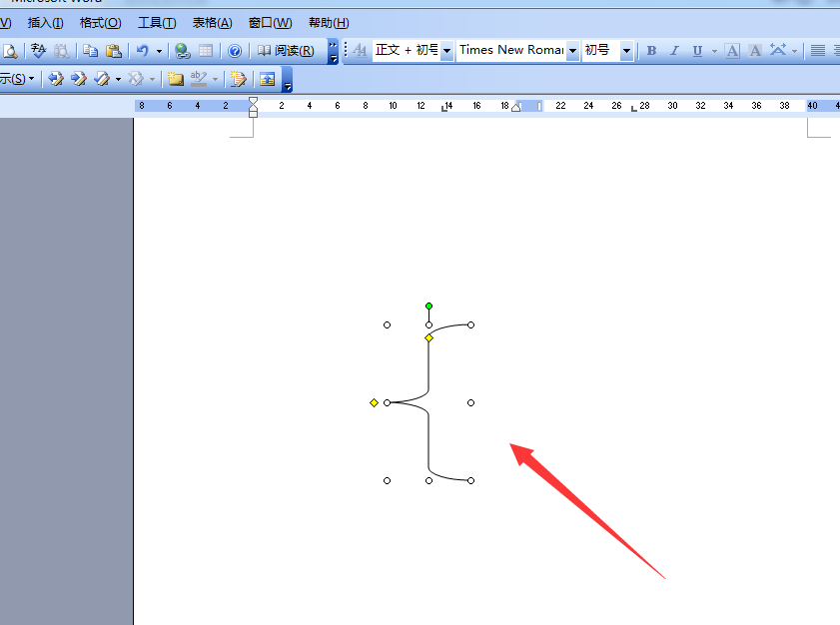
Task: Open the 插入(I) menu
Action: 46,23
